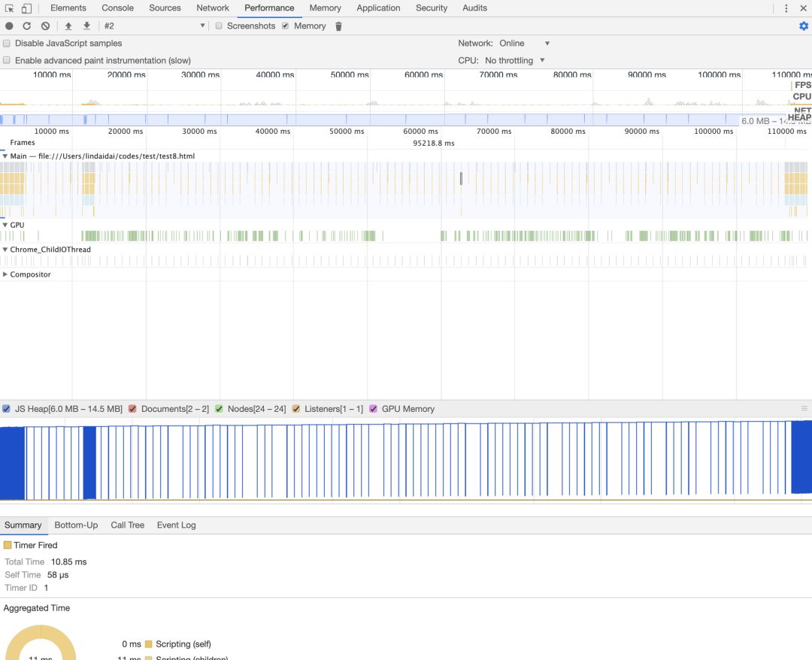Switch to the Elements tab

click(x=68, y=8)
